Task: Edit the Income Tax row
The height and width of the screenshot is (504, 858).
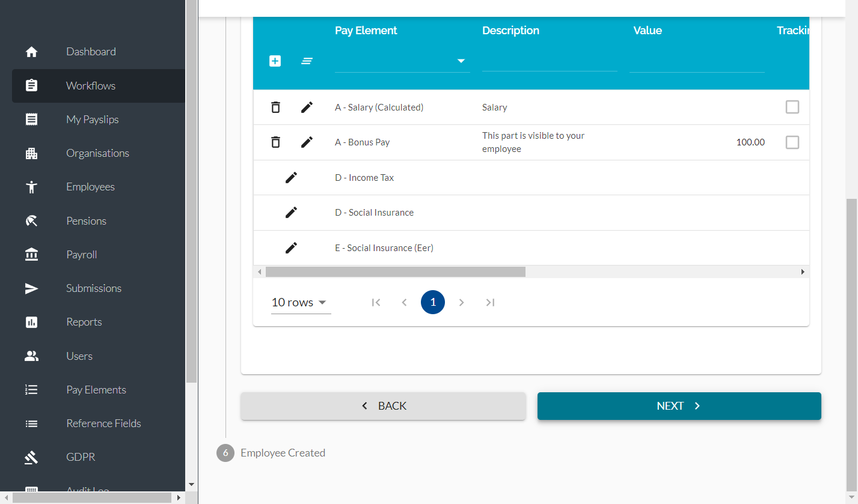Action: point(291,177)
